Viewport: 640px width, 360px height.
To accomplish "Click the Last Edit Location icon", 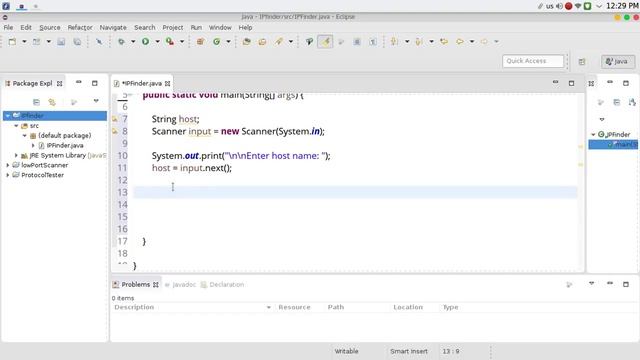I will 444,42.
